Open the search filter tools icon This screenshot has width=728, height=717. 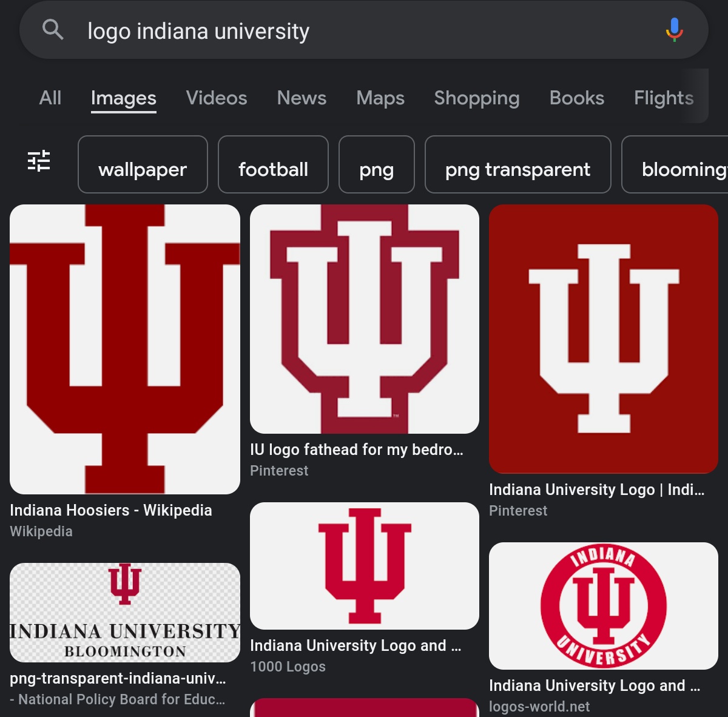coord(39,161)
